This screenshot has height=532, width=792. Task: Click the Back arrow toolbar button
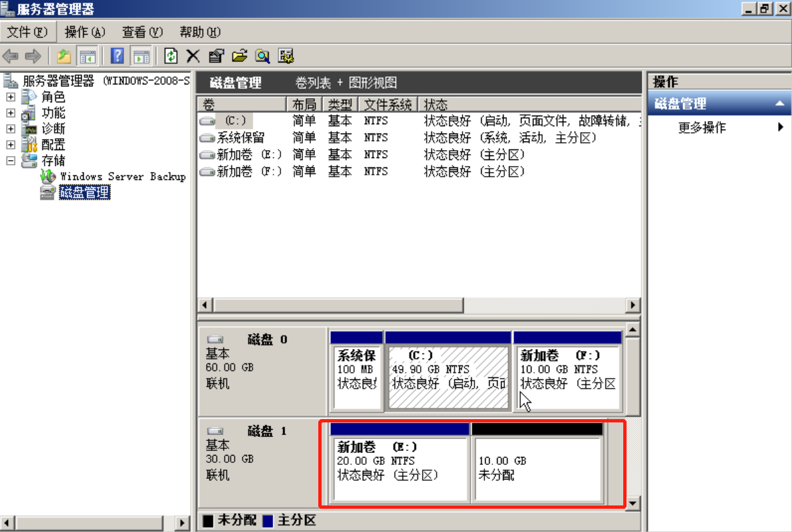point(11,56)
